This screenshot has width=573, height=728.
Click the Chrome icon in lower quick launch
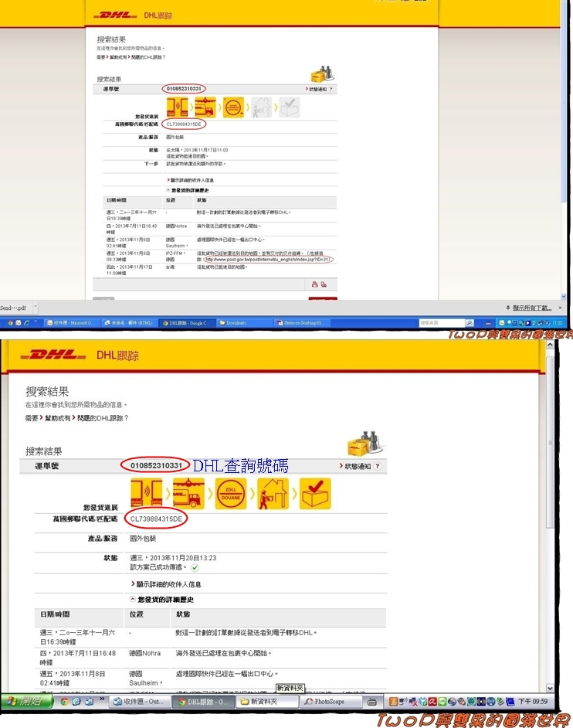point(65,702)
